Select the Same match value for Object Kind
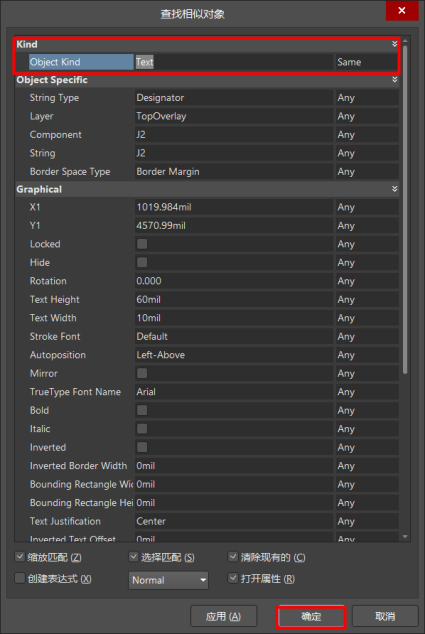Viewport: 425px width, 634px height. [x=367, y=62]
